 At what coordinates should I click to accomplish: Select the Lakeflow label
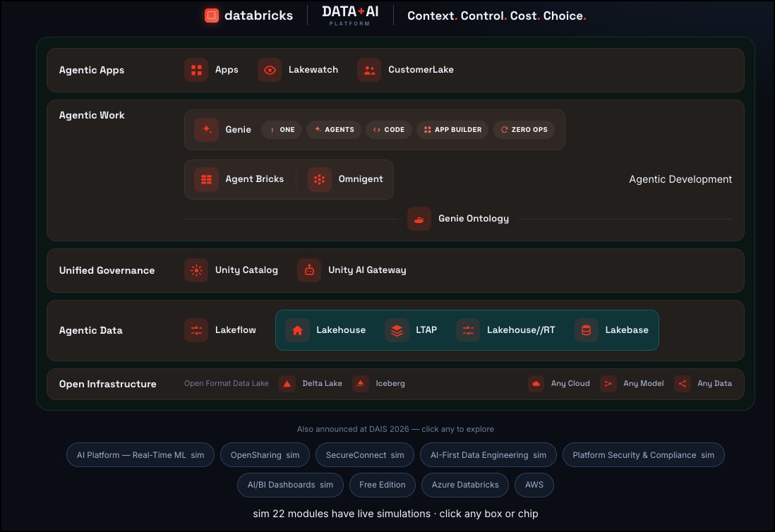tap(235, 330)
